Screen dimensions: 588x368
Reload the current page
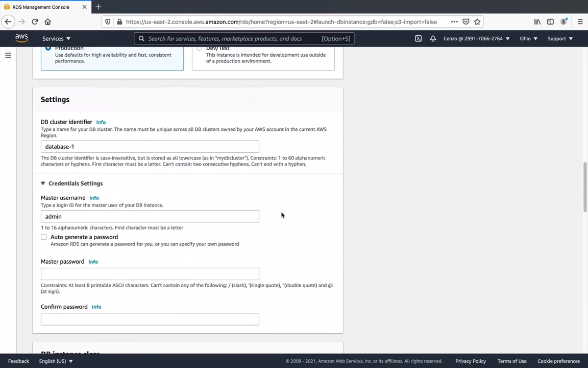[x=35, y=22]
